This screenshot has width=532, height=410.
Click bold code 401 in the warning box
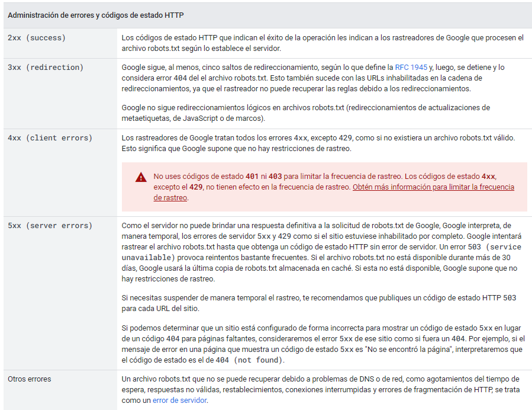[252, 177]
